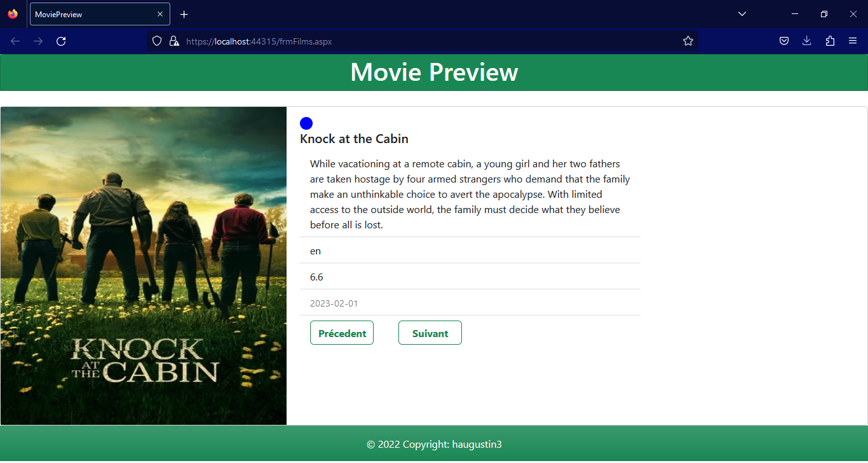This screenshot has height=463, width=868.
Task: Open the Save to Pocket icon
Action: [784, 41]
